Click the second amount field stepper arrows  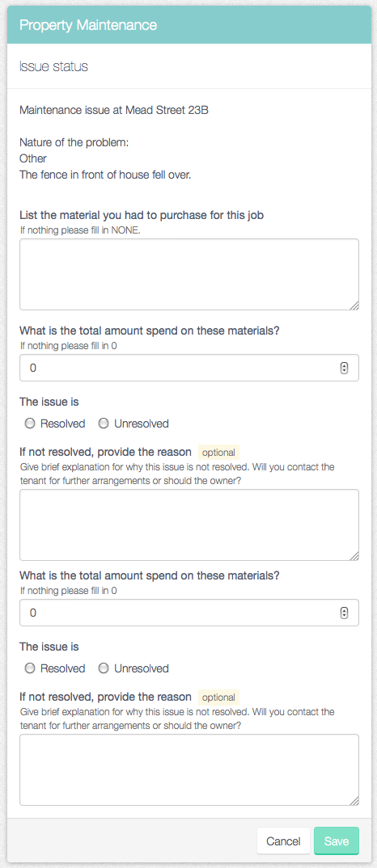pos(344,613)
